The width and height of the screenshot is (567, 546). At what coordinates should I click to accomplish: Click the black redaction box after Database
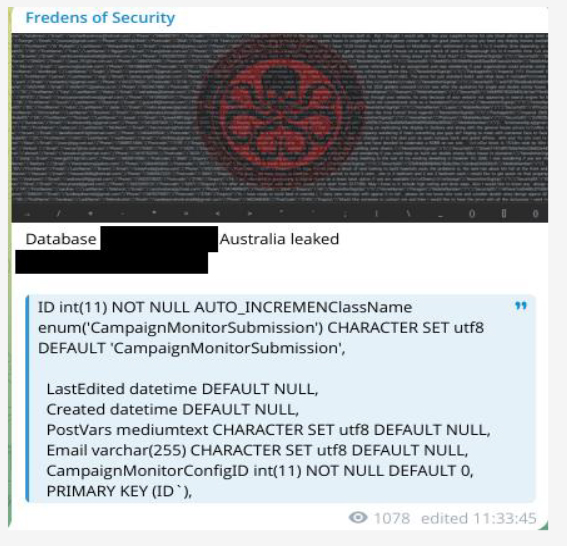159,239
